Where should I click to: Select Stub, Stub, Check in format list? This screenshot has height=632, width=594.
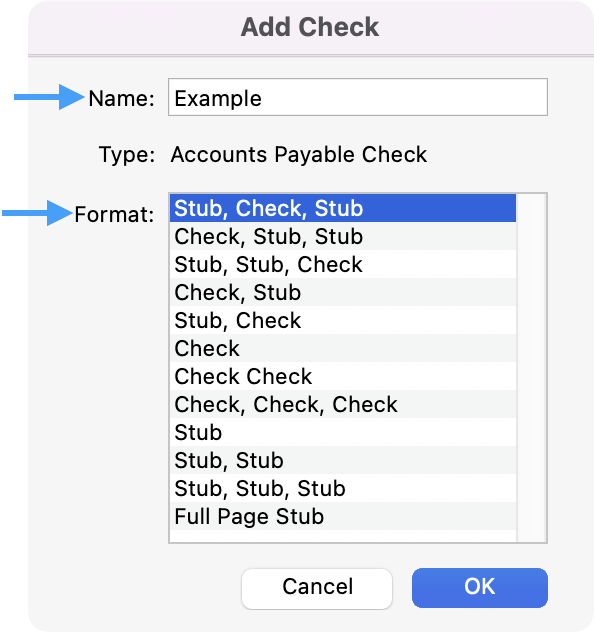(343, 264)
